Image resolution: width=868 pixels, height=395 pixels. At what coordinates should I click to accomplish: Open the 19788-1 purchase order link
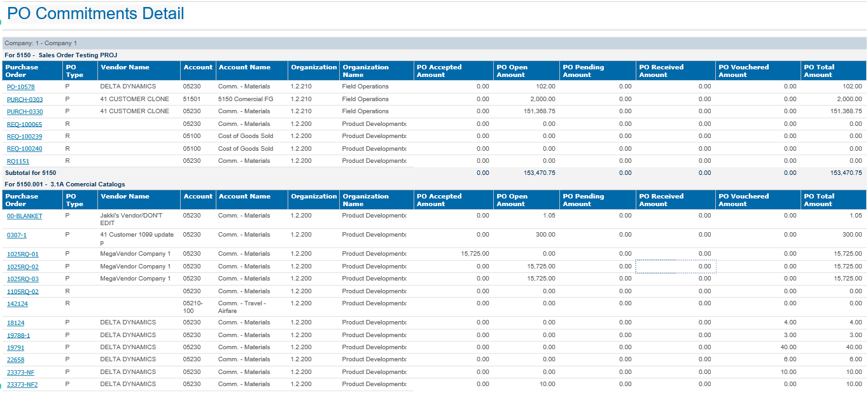click(18, 336)
